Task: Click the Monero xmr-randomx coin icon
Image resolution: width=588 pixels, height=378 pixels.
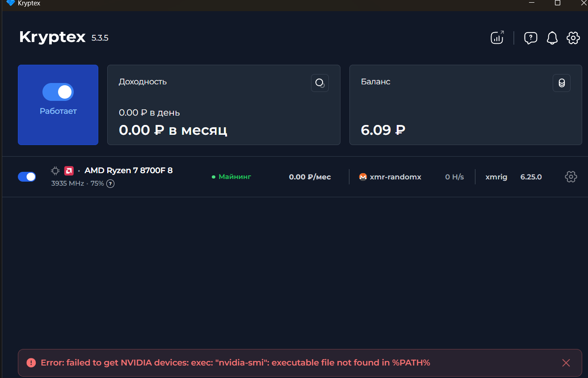Action: point(363,177)
